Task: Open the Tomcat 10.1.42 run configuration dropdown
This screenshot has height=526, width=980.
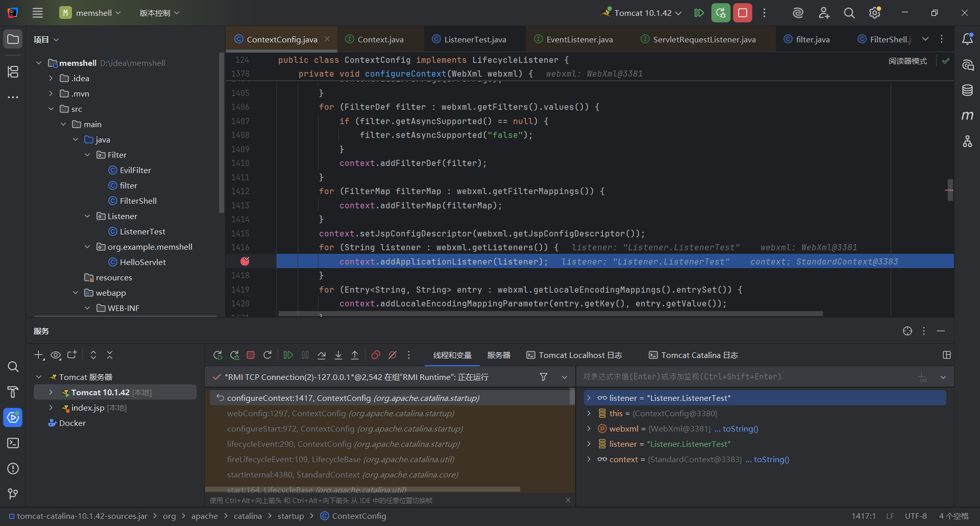Action: click(x=643, y=13)
